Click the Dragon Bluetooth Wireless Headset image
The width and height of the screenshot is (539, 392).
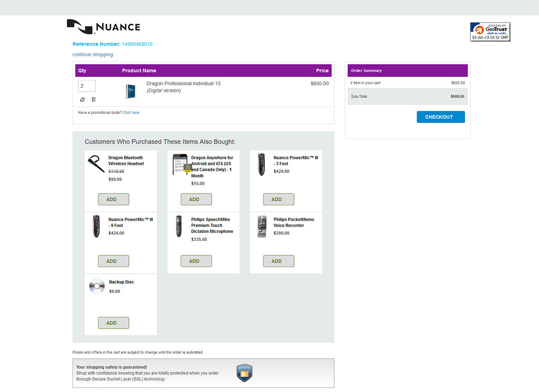coord(96,164)
